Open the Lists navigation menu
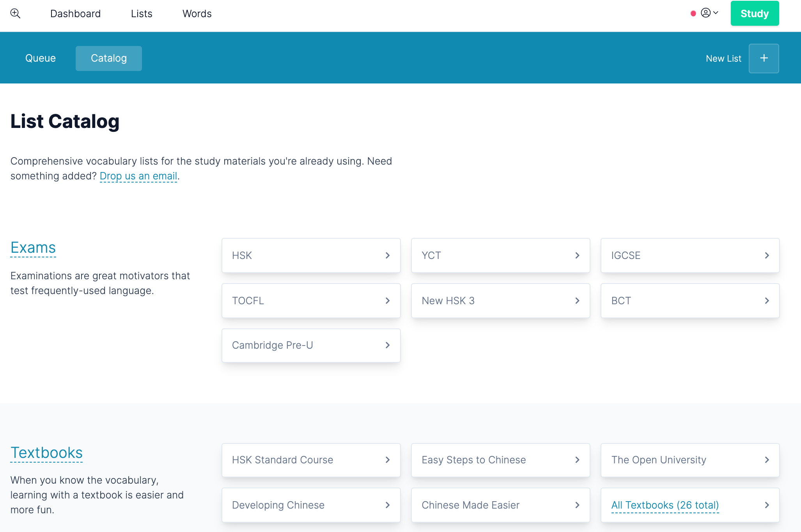Viewport: 801px width, 532px height. point(141,13)
